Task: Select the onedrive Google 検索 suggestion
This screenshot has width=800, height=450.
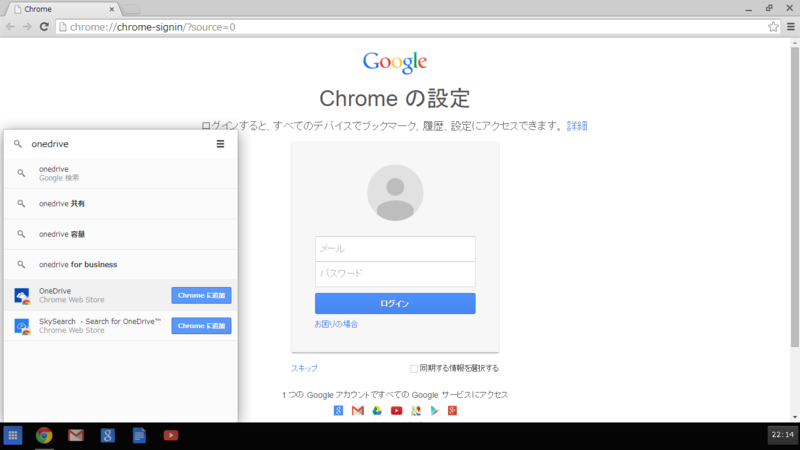Action: (x=120, y=173)
